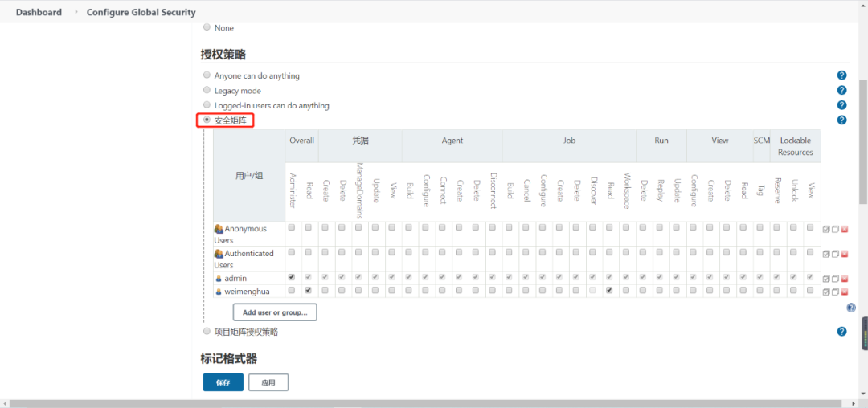Apply settings with 应用 button
868x408 pixels.
[x=268, y=382]
